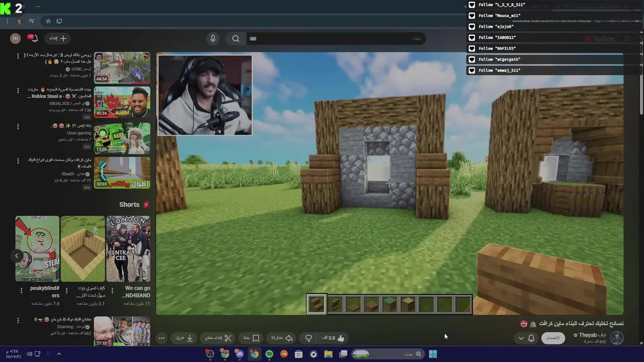Expand the notification options chevron beside bell
The width and height of the screenshot is (644, 362).
(x=521, y=338)
